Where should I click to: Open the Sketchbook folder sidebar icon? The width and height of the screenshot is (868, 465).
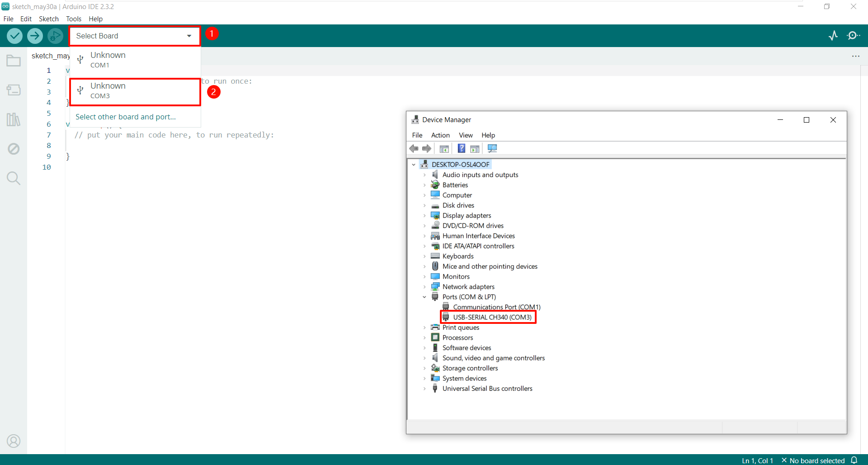[14, 61]
